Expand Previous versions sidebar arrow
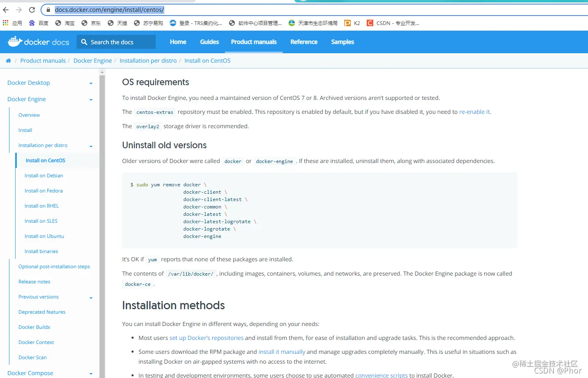 [x=91, y=298]
